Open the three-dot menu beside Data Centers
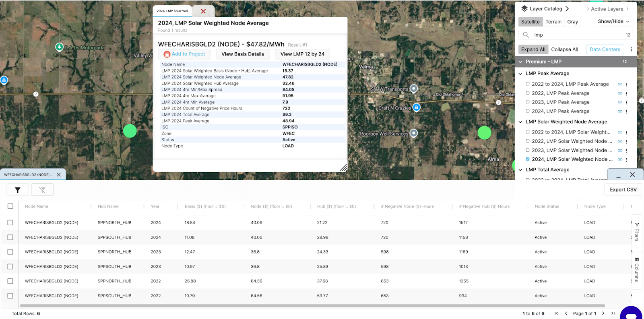The height and width of the screenshot is (319, 644). (x=631, y=49)
